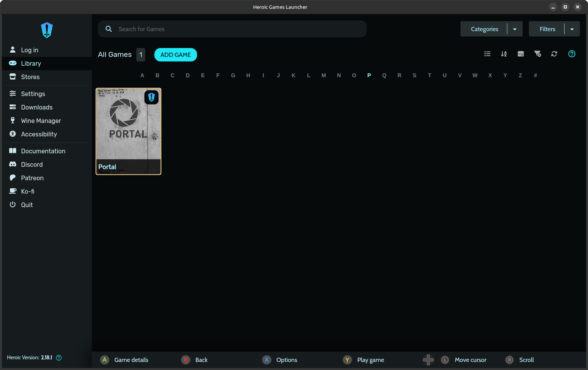Show games beginning with W
This screenshot has height=370, width=588.
click(475, 75)
